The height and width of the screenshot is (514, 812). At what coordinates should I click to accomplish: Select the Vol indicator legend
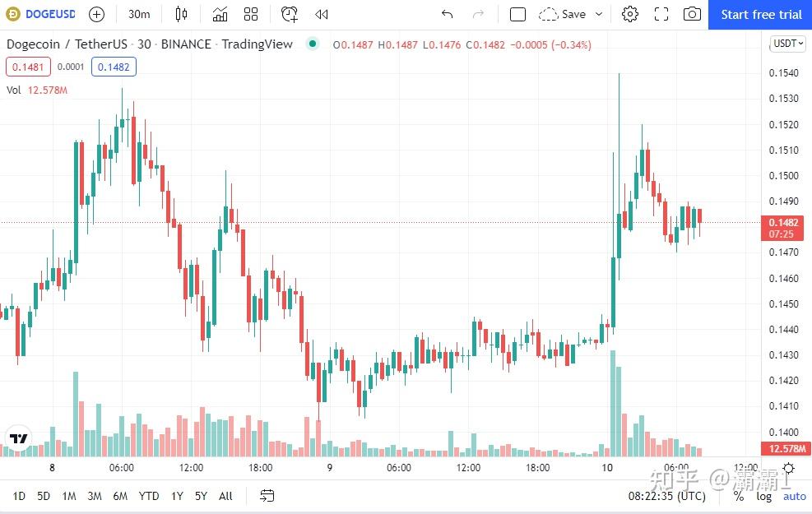(x=37, y=90)
